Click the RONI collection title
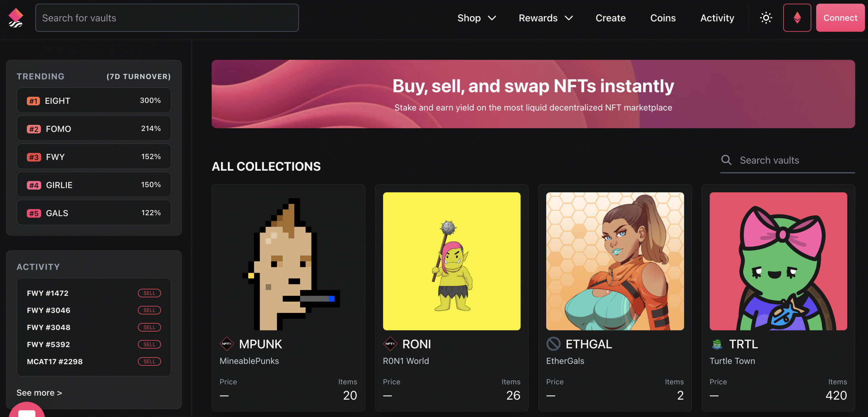This screenshot has width=868, height=417. pyautogui.click(x=417, y=344)
